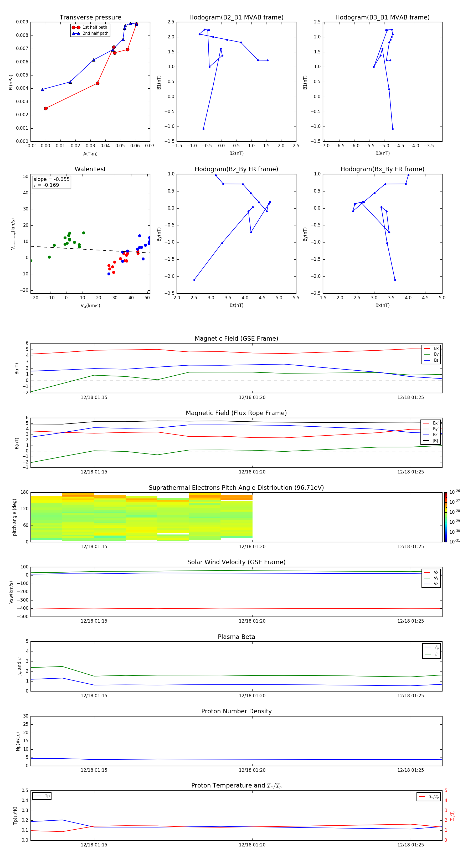
Task: Click the Suprathermal Electrons Pitch Angle Distribution title
Action: [236, 488]
